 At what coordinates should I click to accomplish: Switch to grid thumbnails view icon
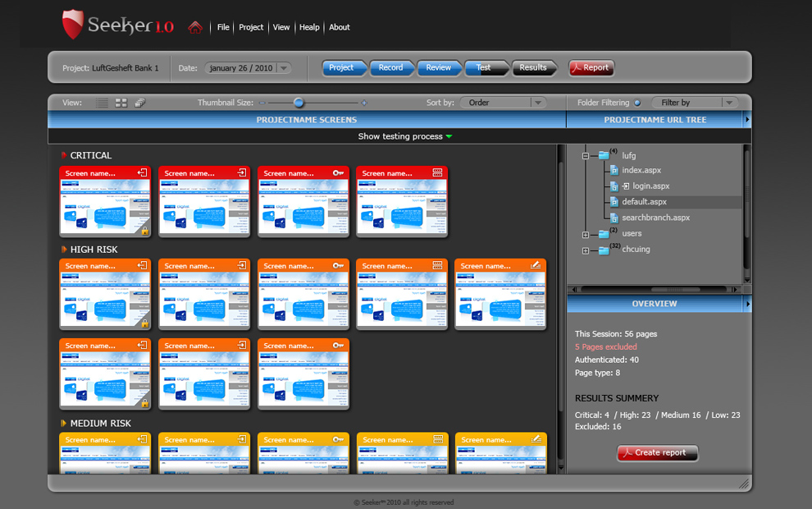(x=121, y=103)
